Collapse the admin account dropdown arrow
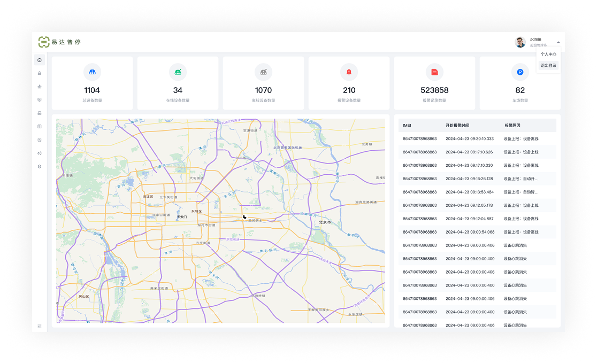Viewport: 597px width, 364px height. point(558,42)
